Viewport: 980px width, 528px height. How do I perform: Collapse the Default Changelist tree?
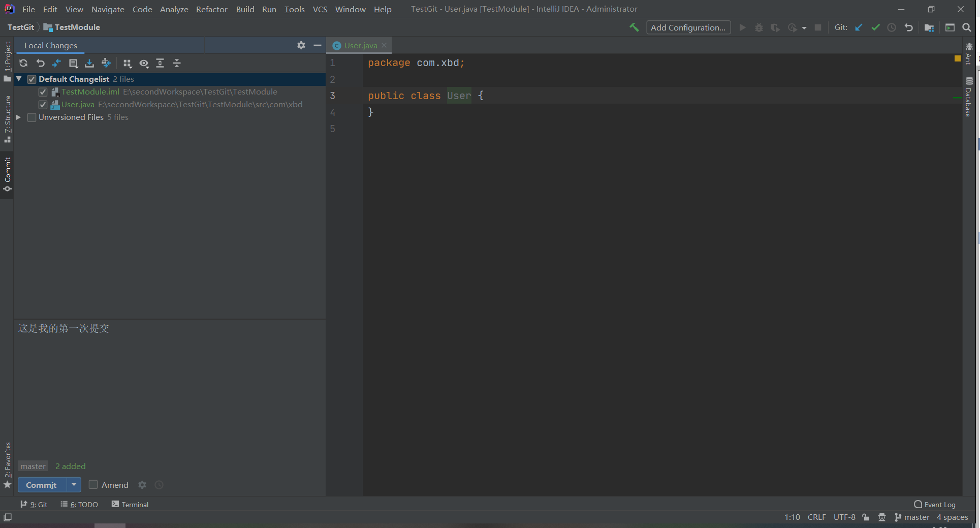[19, 79]
